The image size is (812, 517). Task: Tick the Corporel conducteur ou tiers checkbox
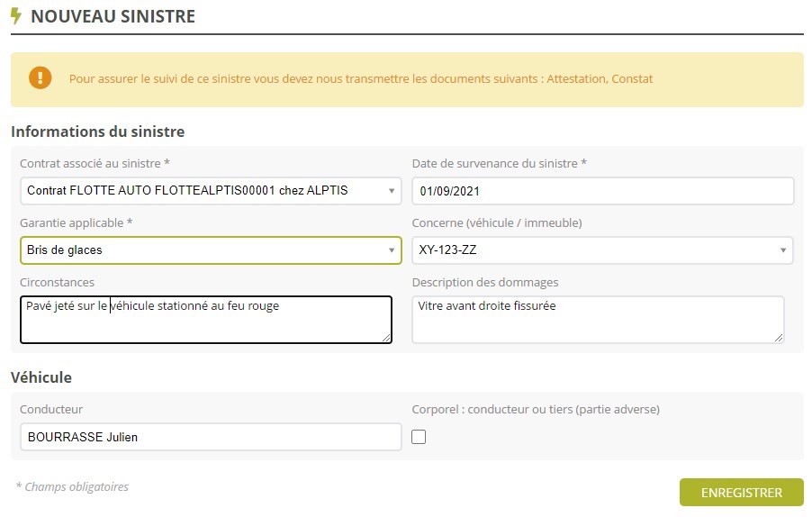click(x=419, y=437)
